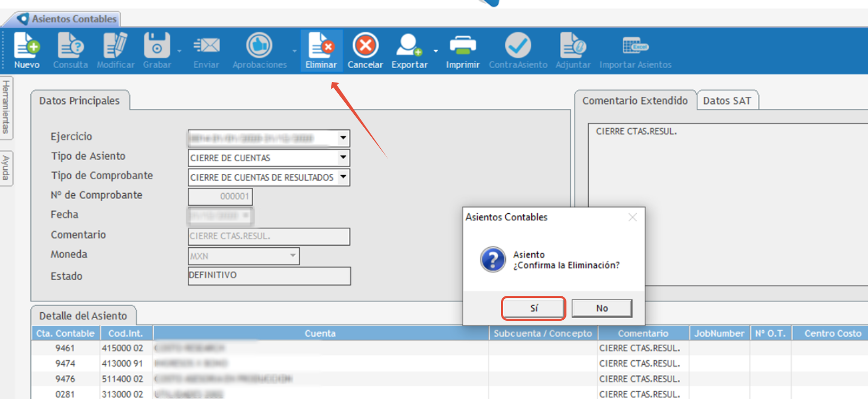The height and width of the screenshot is (399, 868).
Task: Select the Datos Principales tab
Action: click(80, 101)
